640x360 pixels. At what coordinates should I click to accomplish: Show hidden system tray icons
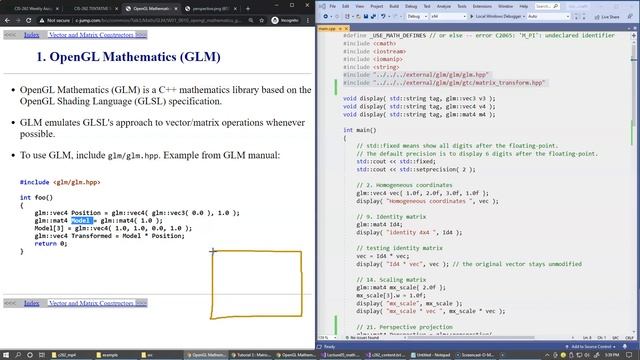547,355
